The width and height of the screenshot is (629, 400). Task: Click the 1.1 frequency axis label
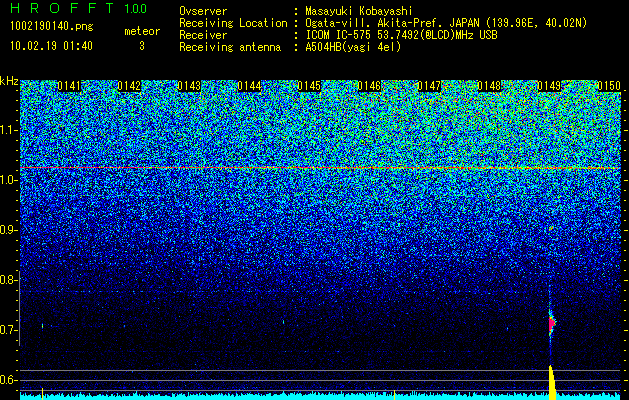[x=8, y=130]
